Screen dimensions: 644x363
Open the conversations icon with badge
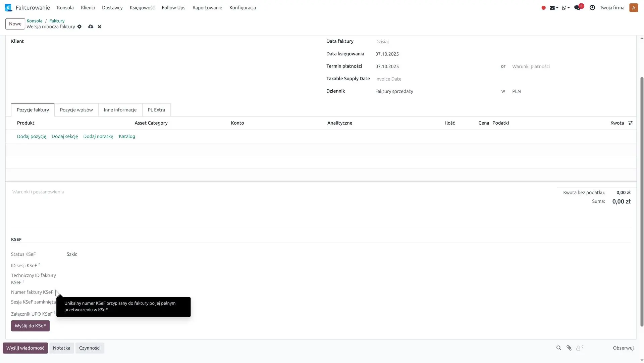(578, 8)
